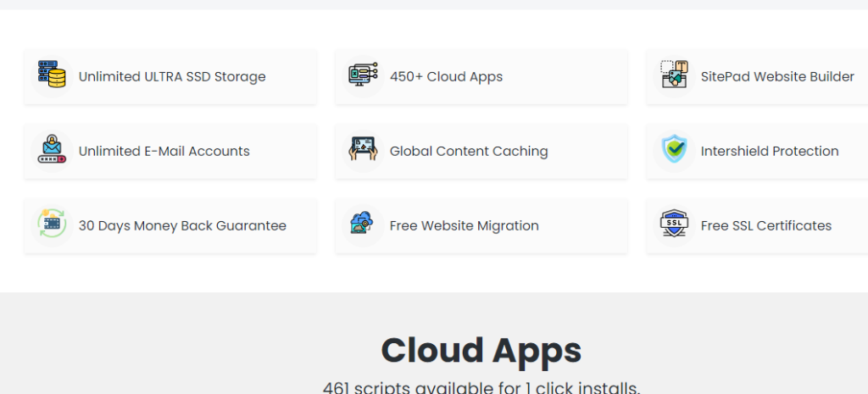Image resolution: width=868 pixels, height=394 pixels.
Task: Click the e-mail envelope lock icon
Action: pyautogui.click(x=52, y=149)
